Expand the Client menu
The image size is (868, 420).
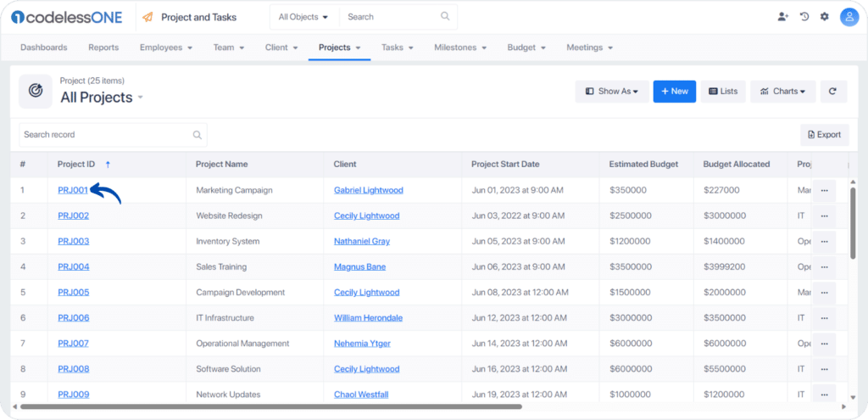tap(281, 48)
